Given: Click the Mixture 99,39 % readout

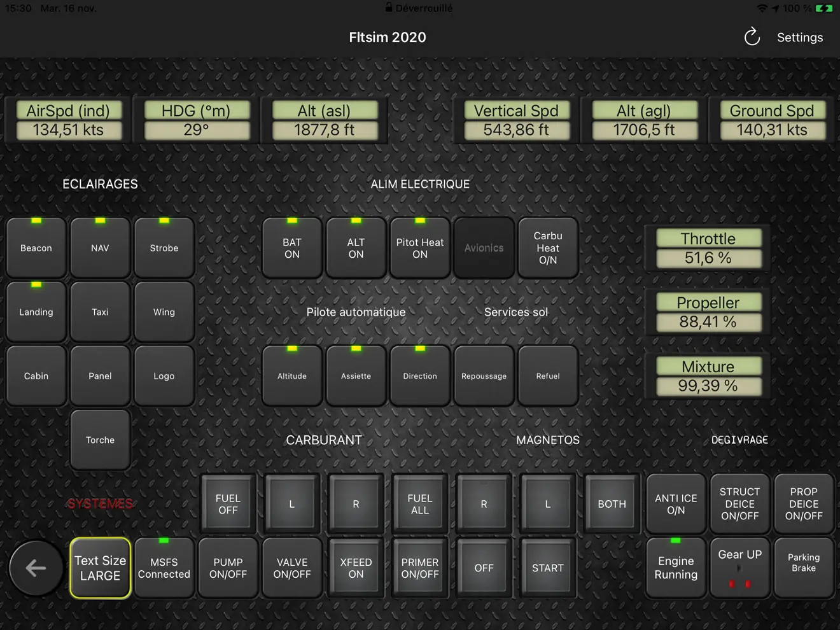Looking at the screenshot, I should coord(708,376).
